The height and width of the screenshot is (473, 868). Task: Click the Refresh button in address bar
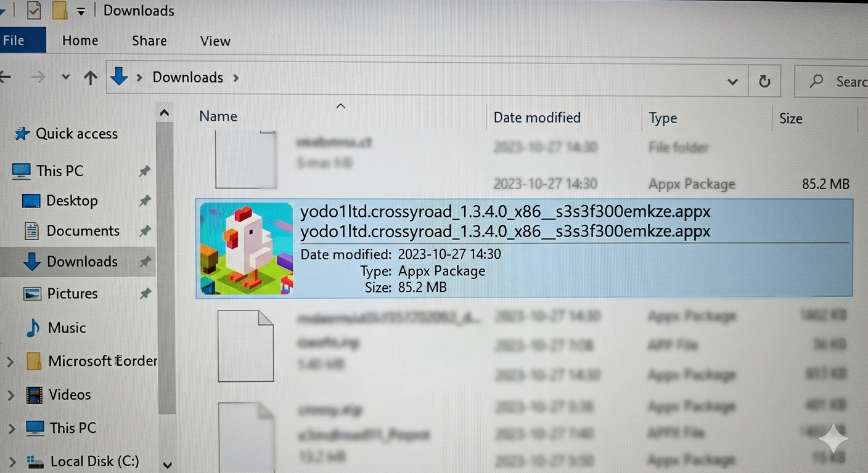click(764, 81)
